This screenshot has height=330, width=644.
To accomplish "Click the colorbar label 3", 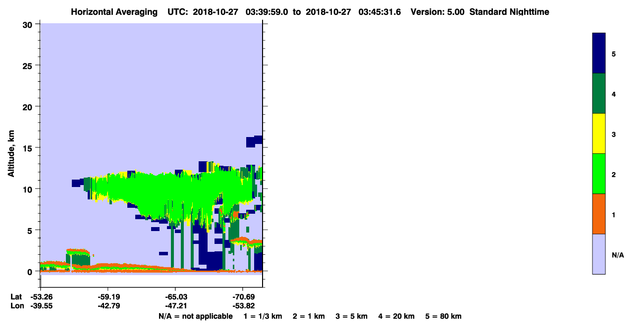I will (614, 135).
